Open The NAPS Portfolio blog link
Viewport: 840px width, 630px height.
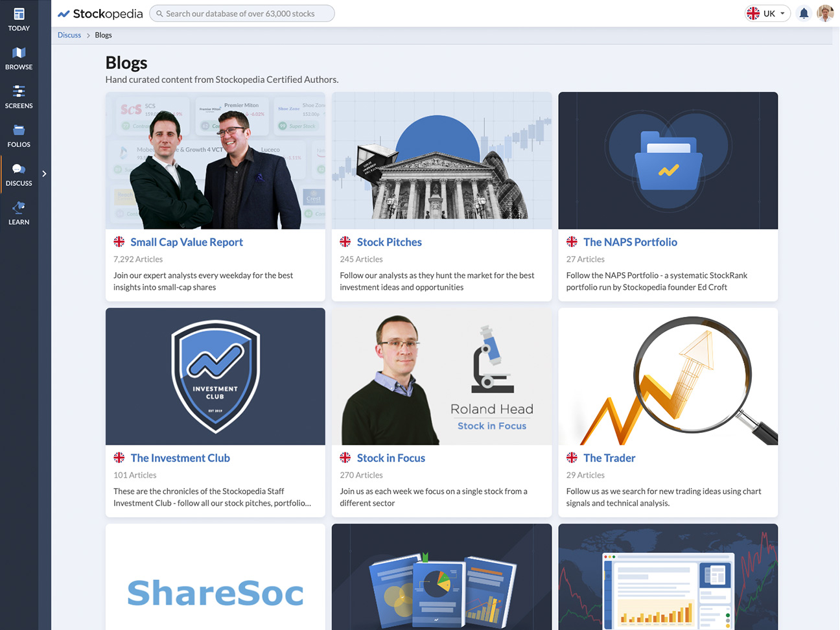coord(630,242)
